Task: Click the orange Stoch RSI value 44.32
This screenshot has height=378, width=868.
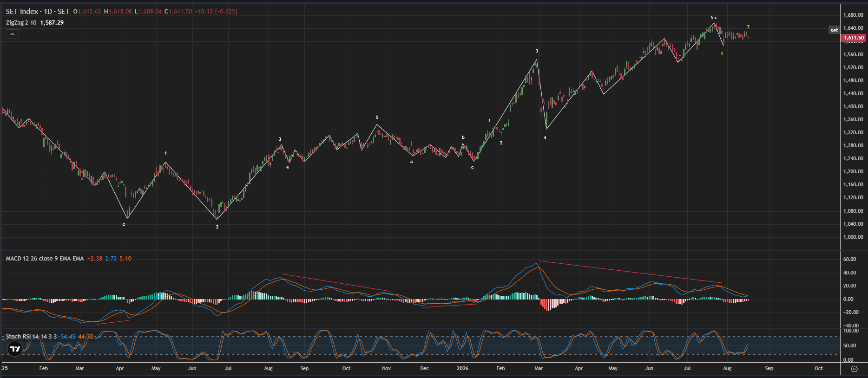Action: pos(85,336)
